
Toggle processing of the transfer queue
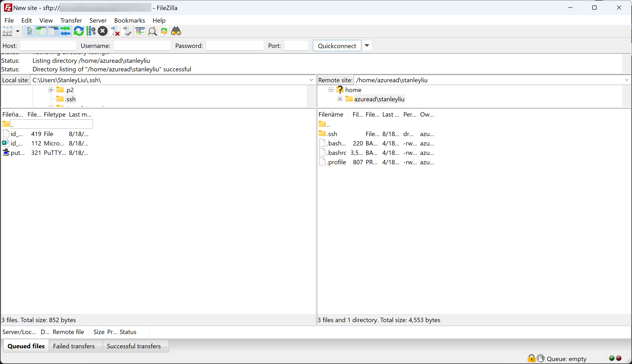[91, 31]
